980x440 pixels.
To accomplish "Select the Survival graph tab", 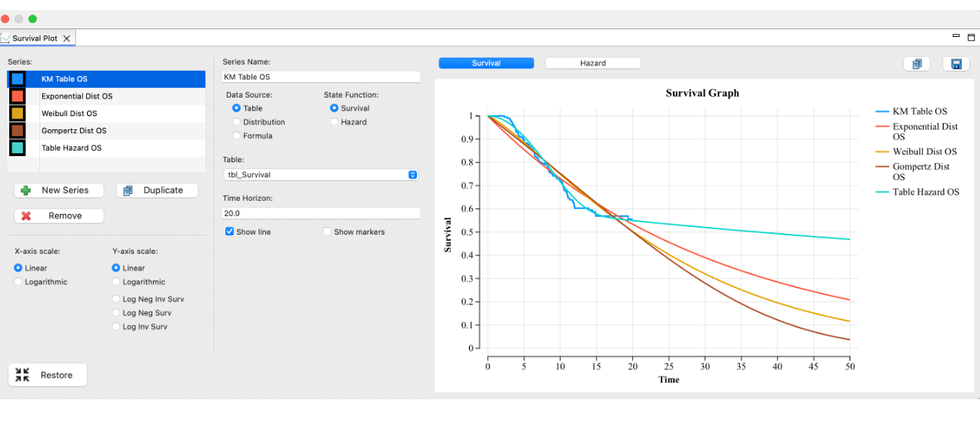I will [486, 63].
